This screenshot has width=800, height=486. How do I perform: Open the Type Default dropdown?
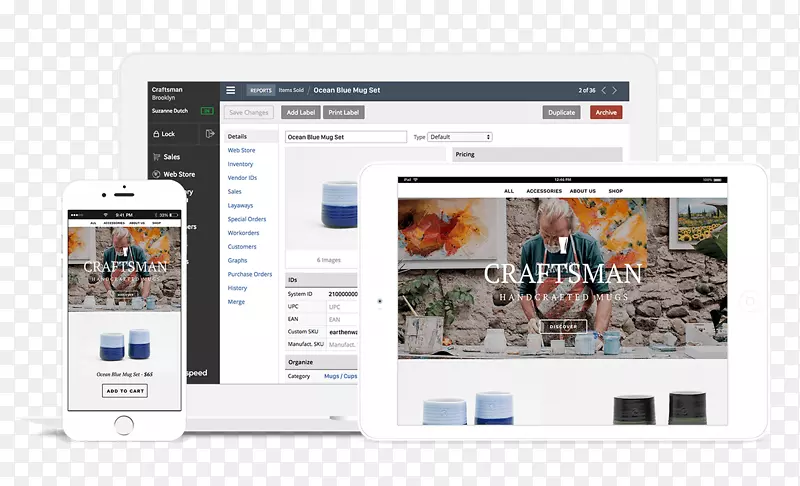pos(460,137)
